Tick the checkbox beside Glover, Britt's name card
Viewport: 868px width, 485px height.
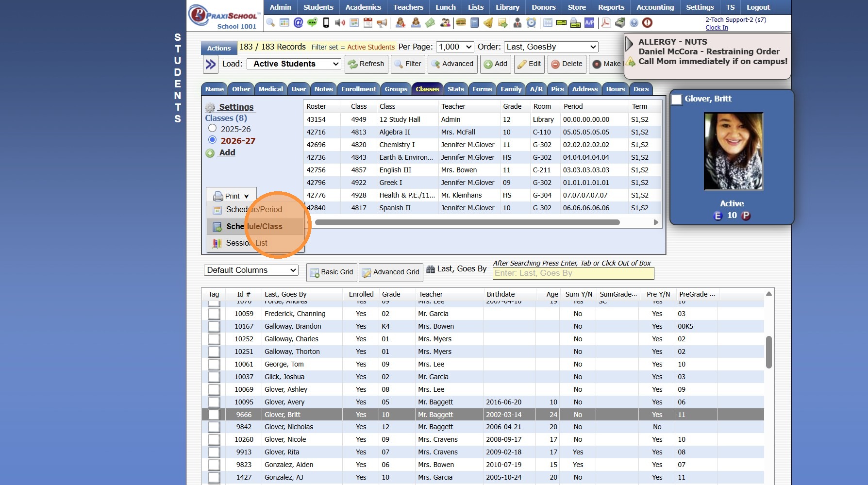676,100
